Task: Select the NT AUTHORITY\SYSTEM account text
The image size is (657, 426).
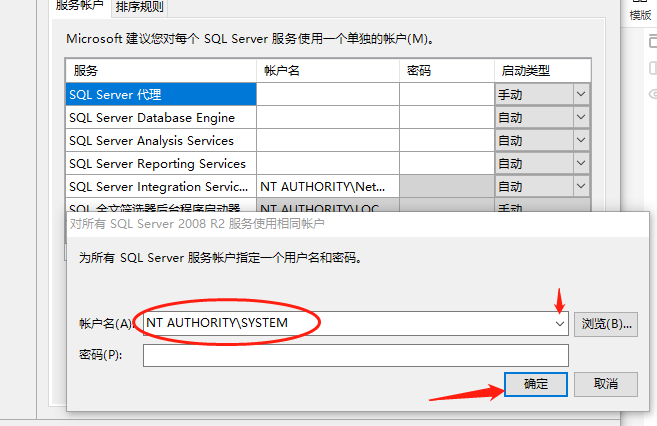Action: click(x=217, y=323)
